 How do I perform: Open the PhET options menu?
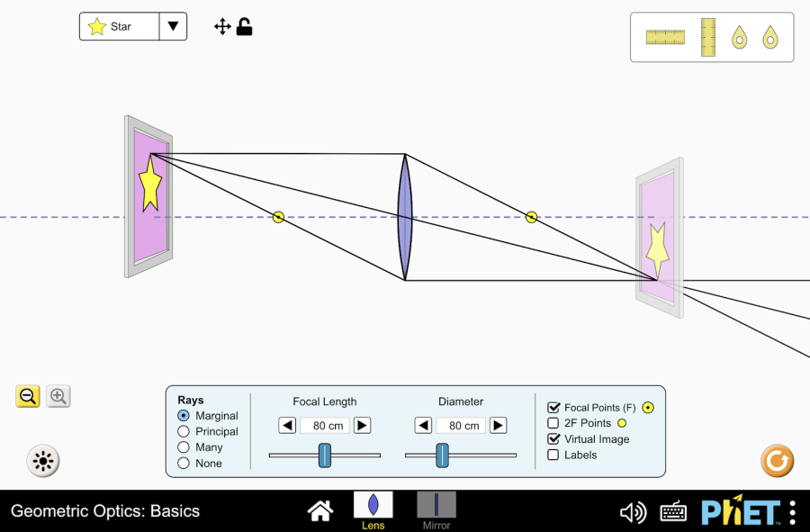click(x=792, y=512)
